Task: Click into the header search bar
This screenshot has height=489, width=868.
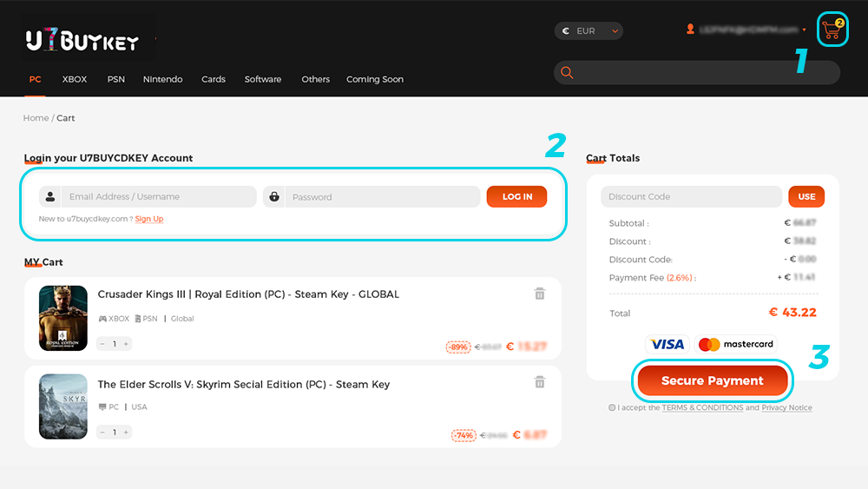Action: point(697,73)
